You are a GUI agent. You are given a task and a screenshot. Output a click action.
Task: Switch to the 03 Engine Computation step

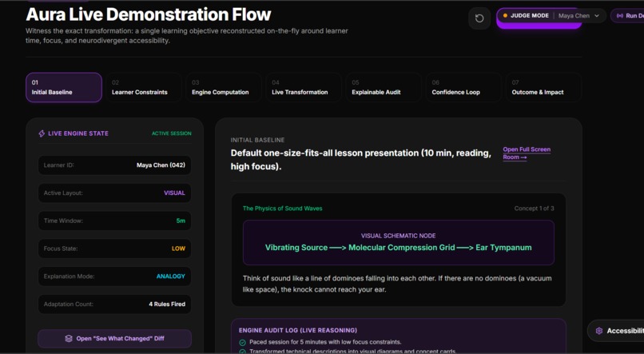click(x=224, y=87)
